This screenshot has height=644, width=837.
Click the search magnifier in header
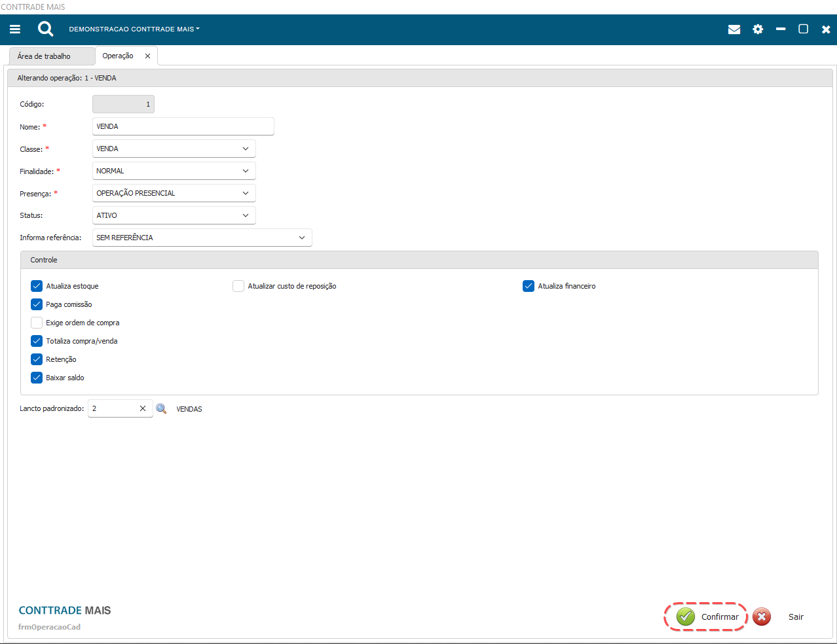pyautogui.click(x=45, y=29)
